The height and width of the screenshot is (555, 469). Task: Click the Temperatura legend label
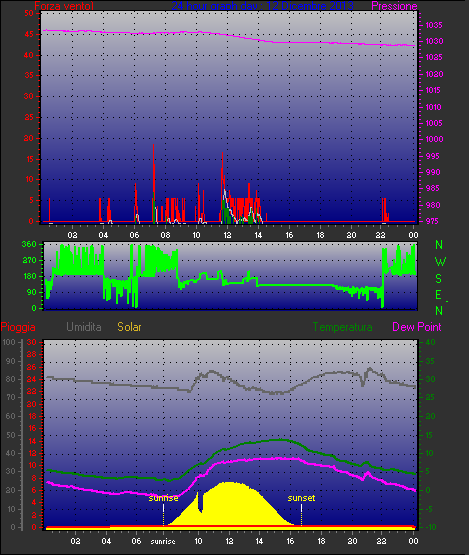pos(342,327)
